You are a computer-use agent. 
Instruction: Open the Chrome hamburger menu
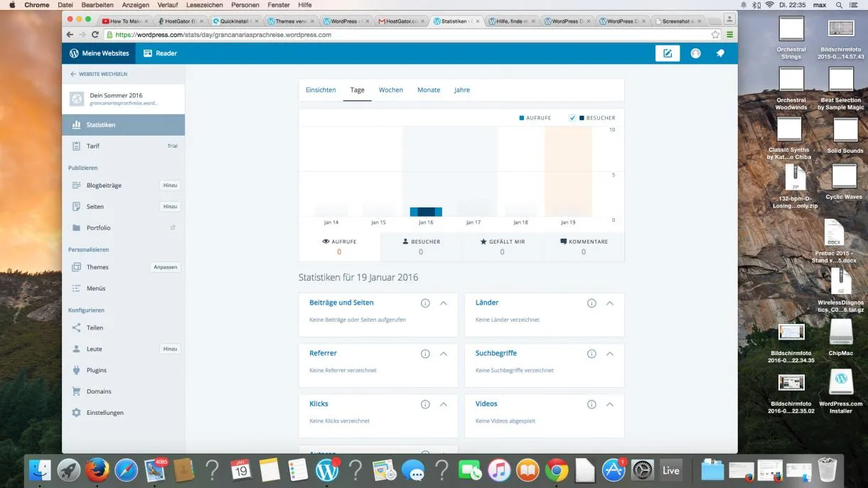(x=729, y=34)
